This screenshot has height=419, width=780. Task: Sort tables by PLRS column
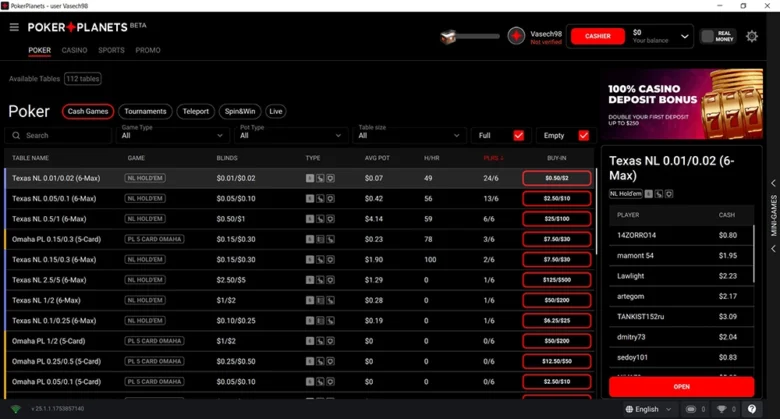493,158
